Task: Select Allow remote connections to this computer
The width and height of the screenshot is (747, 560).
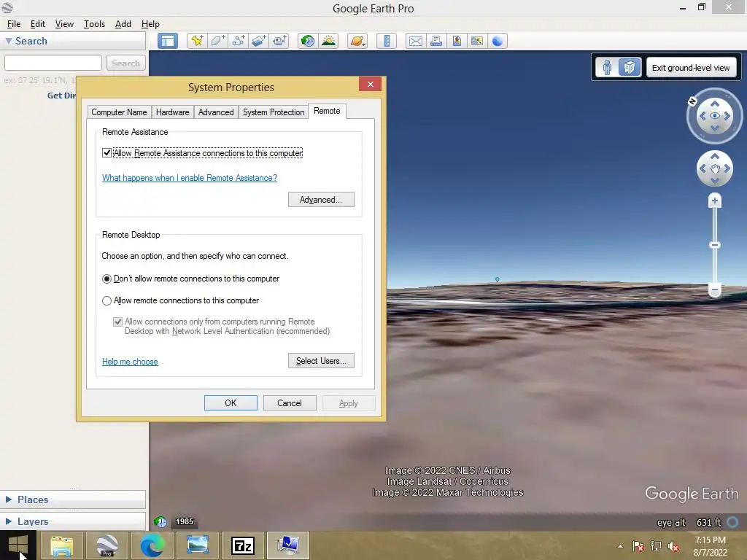Action: [107, 300]
